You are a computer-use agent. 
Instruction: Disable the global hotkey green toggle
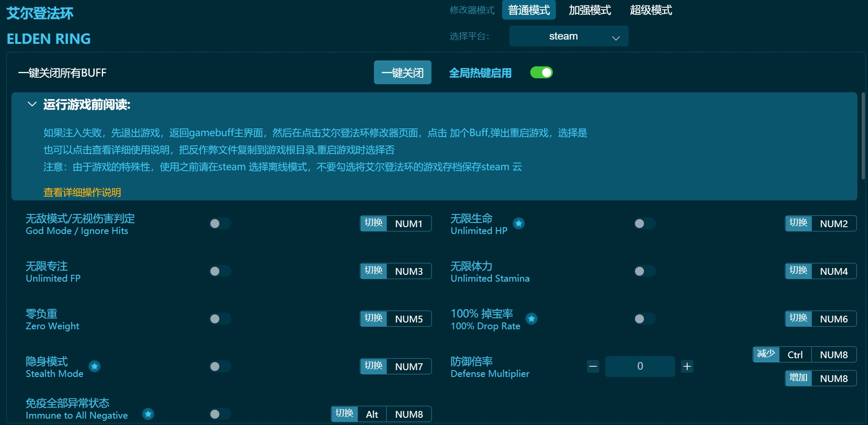pos(541,73)
